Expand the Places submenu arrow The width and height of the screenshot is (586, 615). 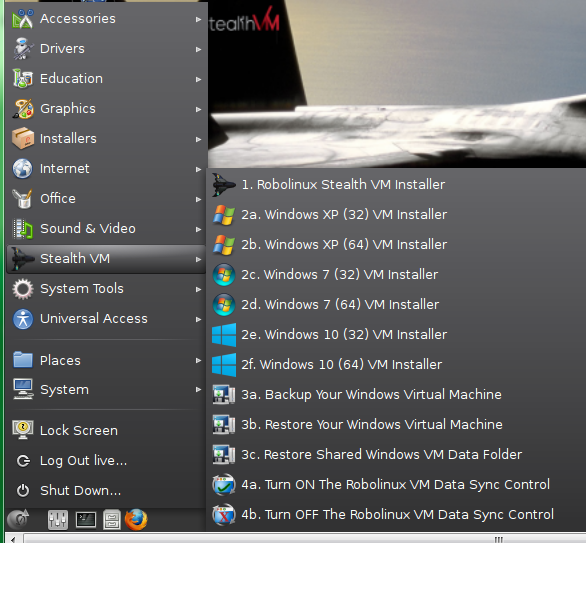198,360
